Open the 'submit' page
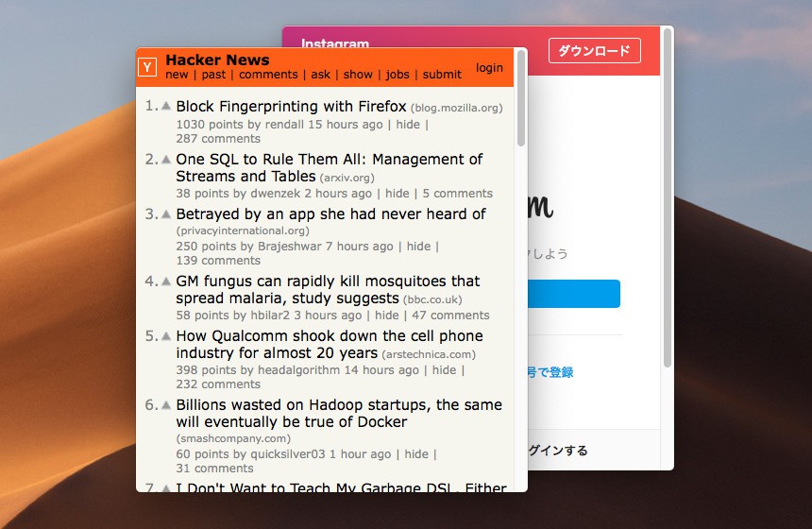The width and height of the screenshot is (812, 529). pyautogui.click(x=442, y=75)
